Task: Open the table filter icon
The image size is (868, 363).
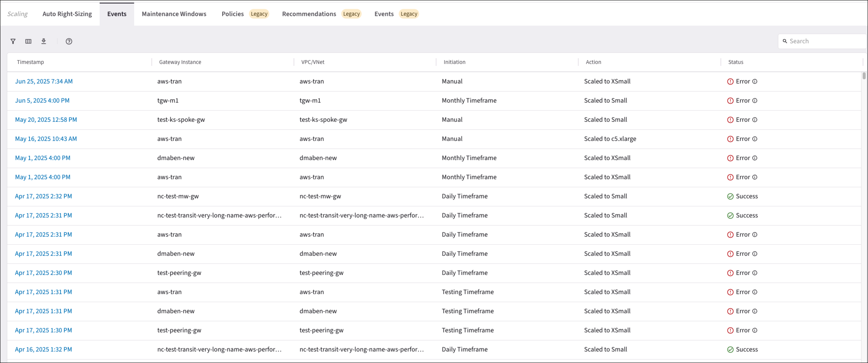Action: 13,41
